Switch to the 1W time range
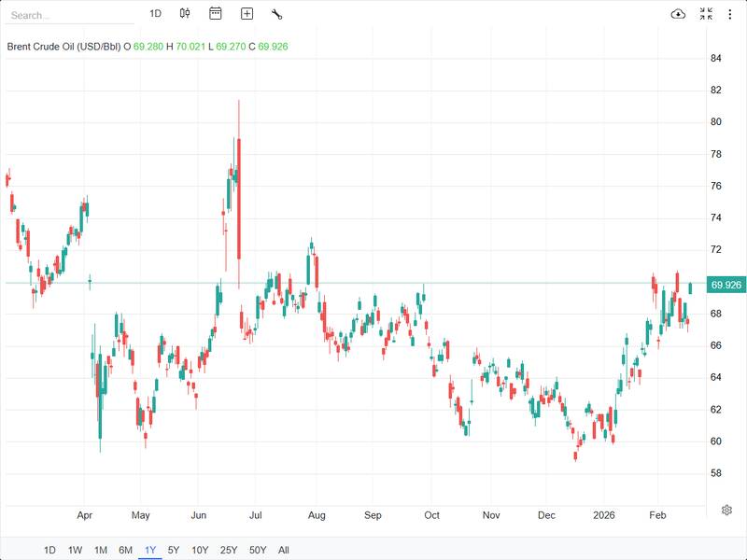This screenshot has width=747, height=560. click(x=76, y=550)
